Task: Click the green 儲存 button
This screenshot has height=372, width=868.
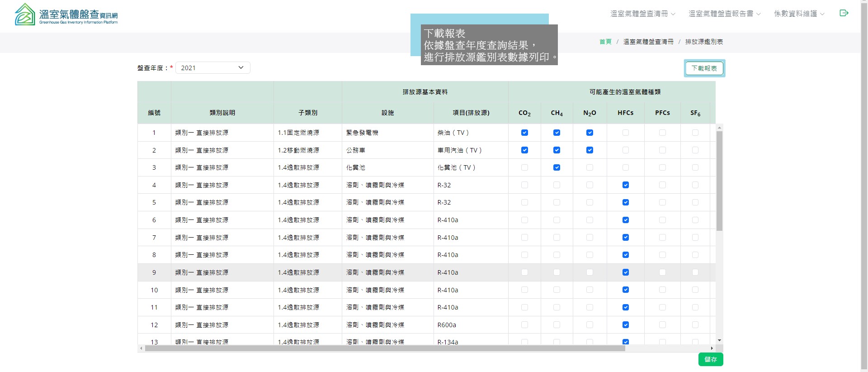Action: coord(710,359)
